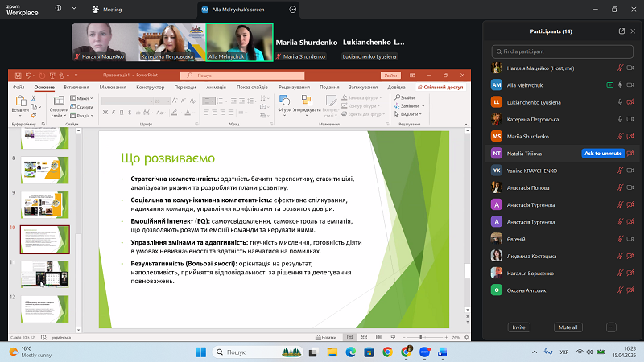Screen dimensions: 644x362
Task: Toggle microphone for Lukianchenko Lyusiena
Action: pos(619,102)
